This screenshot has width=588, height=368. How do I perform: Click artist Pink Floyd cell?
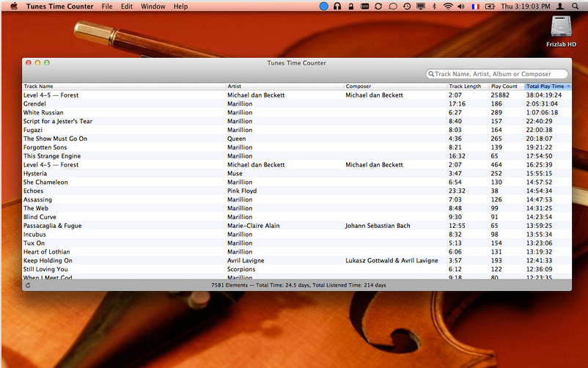point(242,191)
